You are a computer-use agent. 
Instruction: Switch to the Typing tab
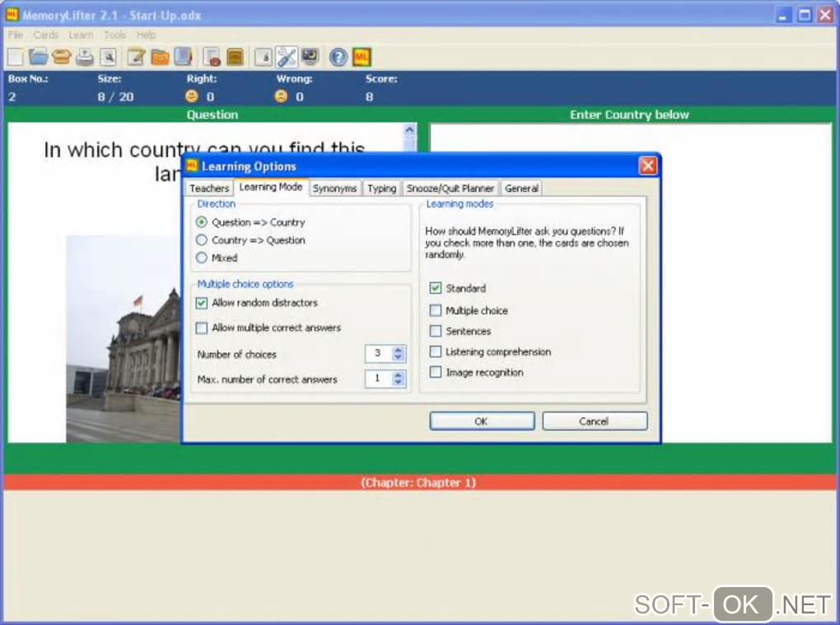point(381,189)
